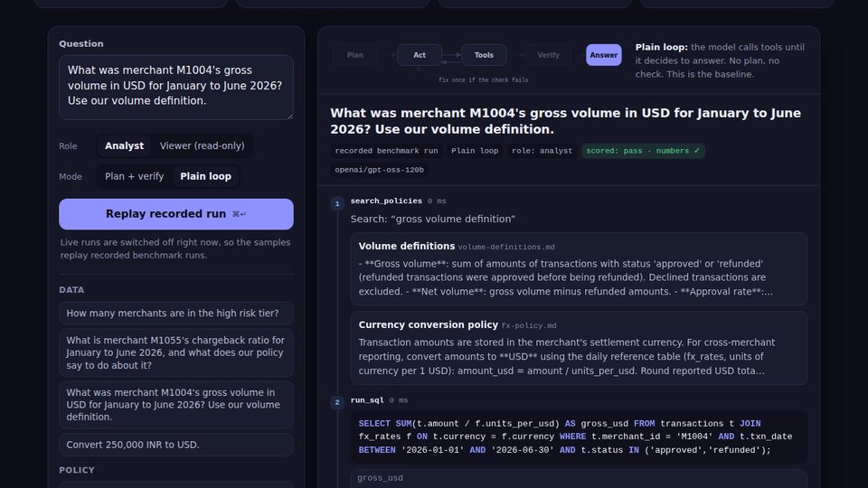The image size is (868, 488).
Task: Click the Tools stage in pipeline diagram
Action: (484, 55)
